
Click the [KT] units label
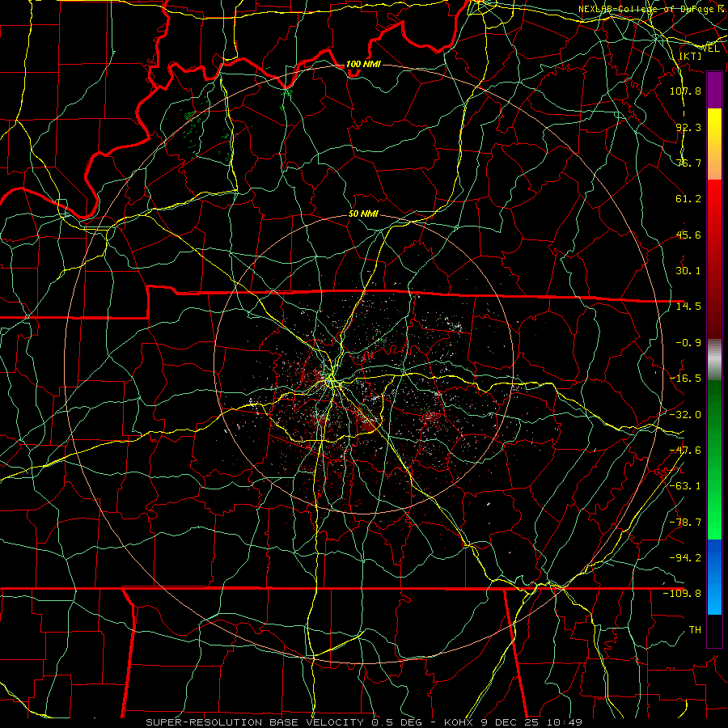click(691, 56)
